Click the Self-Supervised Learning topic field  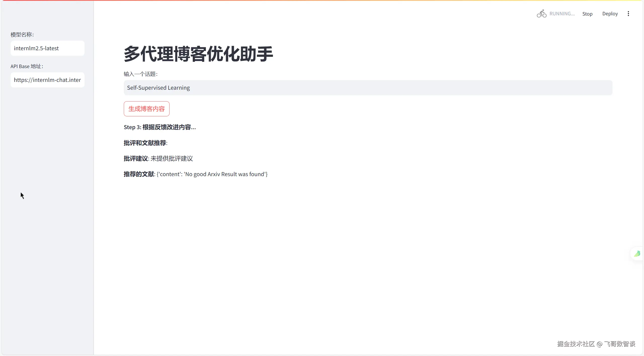[x=368, y=88]
